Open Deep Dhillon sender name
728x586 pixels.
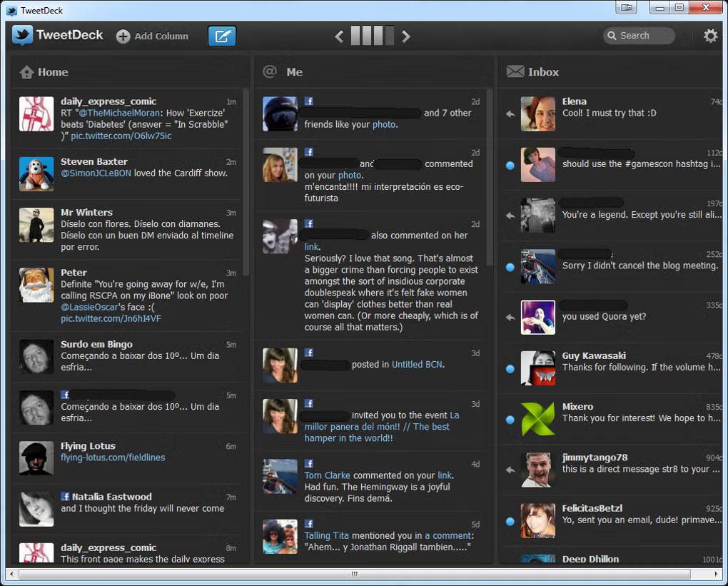(x=590, y=559)
